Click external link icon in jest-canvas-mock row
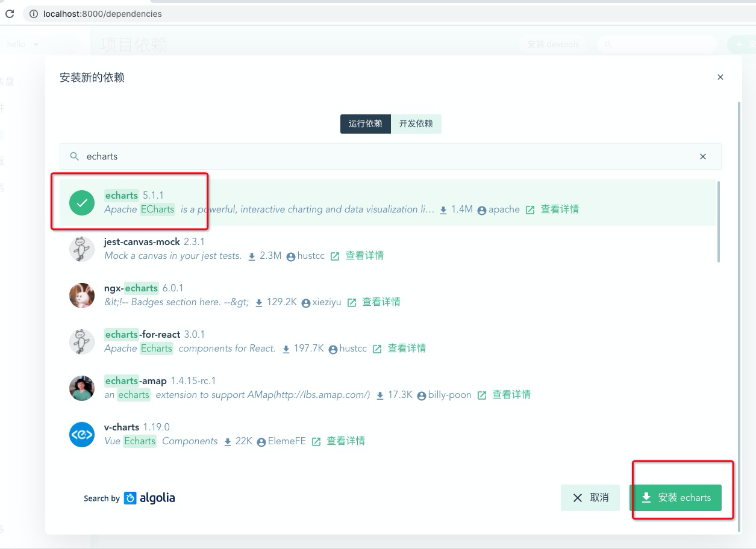The width and height of the screenshot is (756, 549). pyautogui.click(x=335, y=256)
